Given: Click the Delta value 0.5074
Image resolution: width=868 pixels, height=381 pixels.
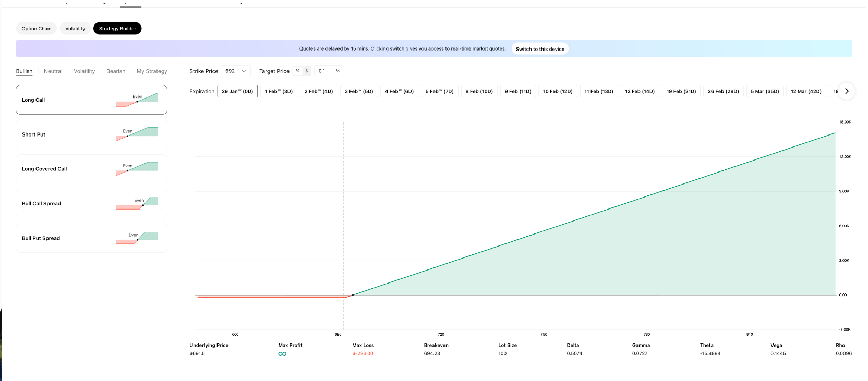Looking at the screenshot, I should (574, 354).
